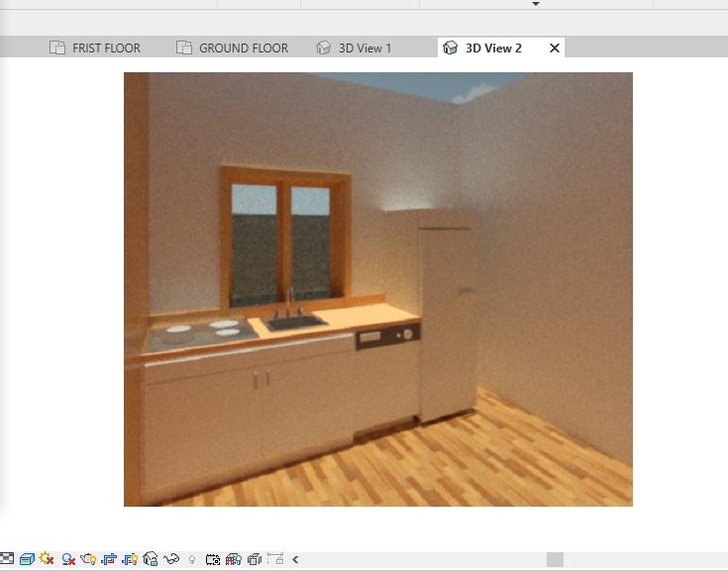Select the 3D View 2 tab
The height and width of the screenshot is (572, 728).
[x=493, y=48]
